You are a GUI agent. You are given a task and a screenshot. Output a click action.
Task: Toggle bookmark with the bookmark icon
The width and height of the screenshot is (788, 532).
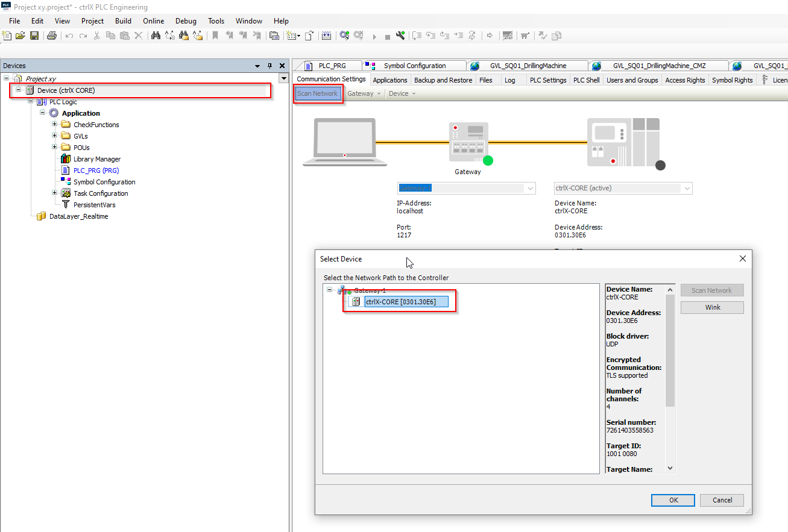(x=215, y=36)
